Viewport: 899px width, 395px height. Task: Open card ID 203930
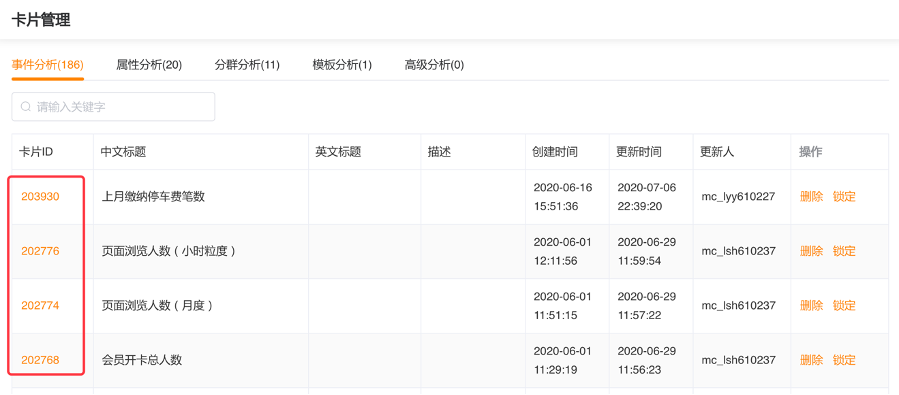40,197
